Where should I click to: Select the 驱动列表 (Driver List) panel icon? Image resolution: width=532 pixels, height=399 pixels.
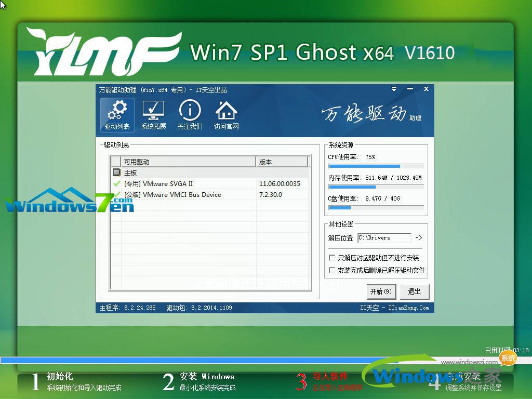117,115
